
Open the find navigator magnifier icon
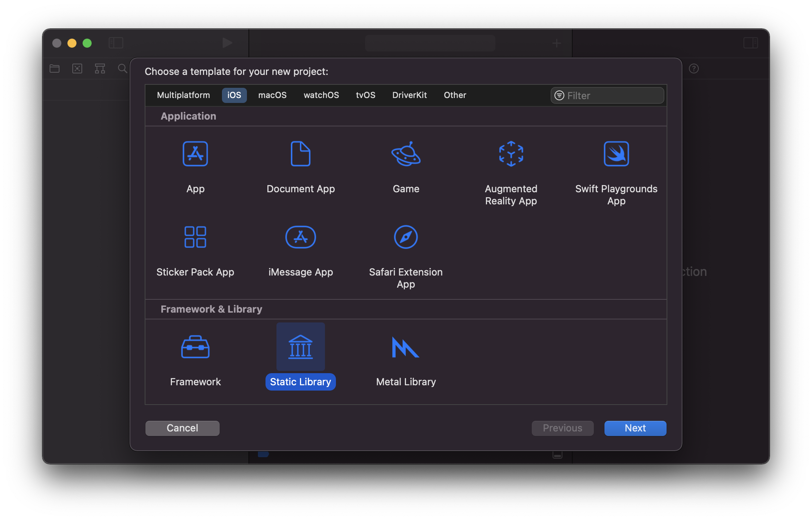(122, 69)
